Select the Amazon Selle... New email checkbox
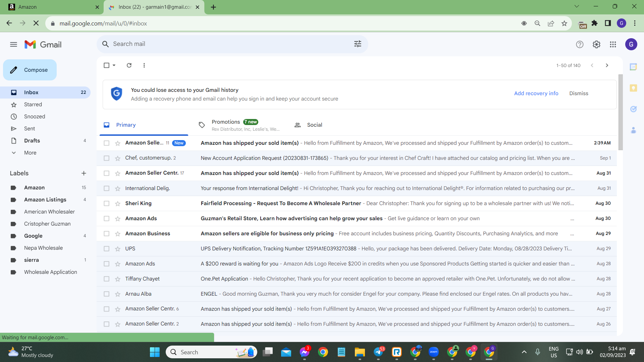The width and height of the screenshot is (644, 362). coord(107,143)
